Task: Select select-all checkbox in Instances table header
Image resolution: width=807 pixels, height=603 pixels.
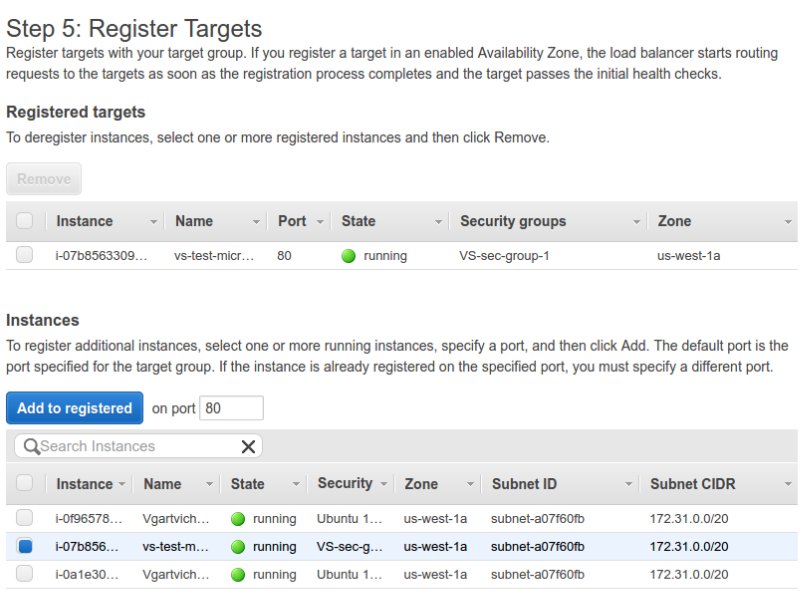Action: (x=25, y=483)
